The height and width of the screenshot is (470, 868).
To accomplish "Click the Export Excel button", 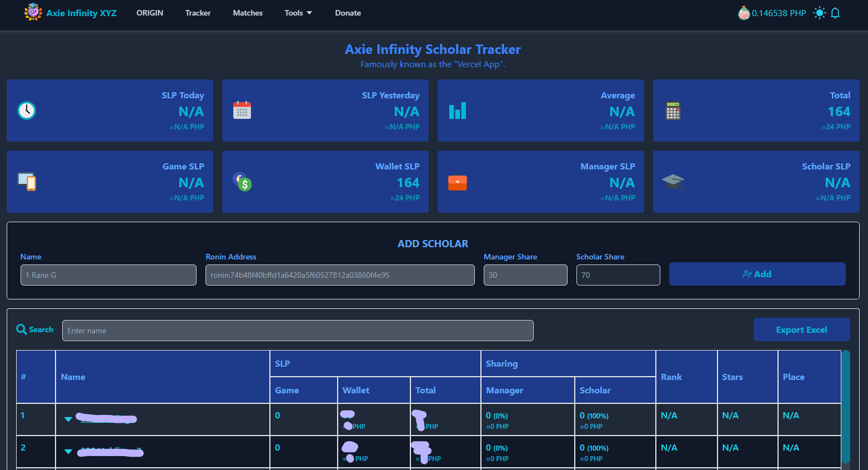I will [x=801, y=329].
